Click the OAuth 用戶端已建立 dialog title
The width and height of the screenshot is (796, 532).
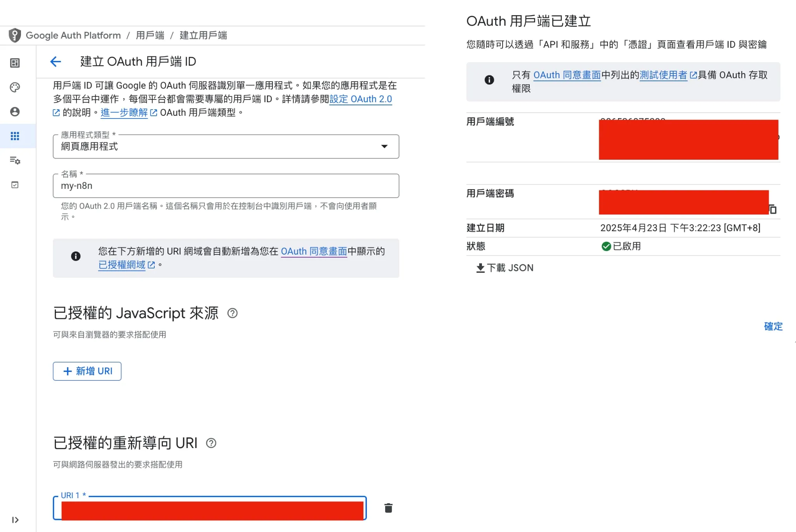529,21
